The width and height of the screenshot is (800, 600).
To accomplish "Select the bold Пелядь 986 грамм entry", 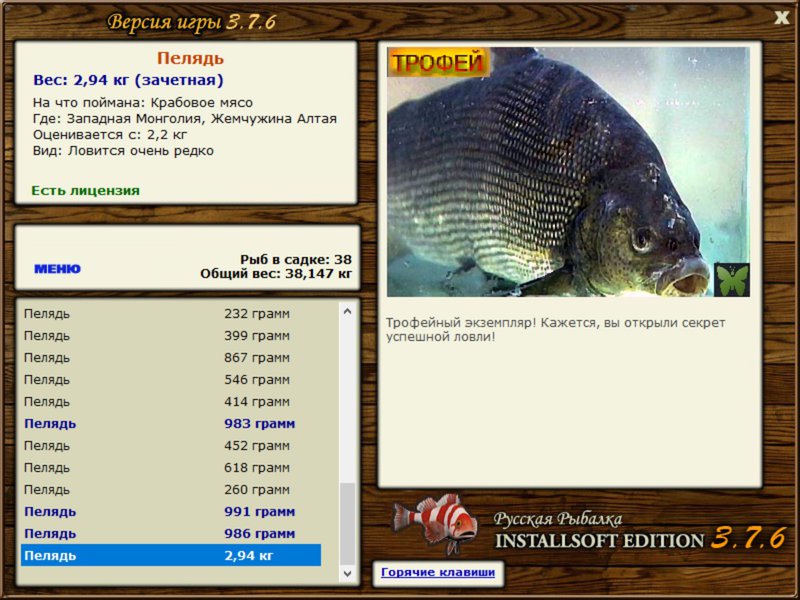I will [x=171, y=533].
